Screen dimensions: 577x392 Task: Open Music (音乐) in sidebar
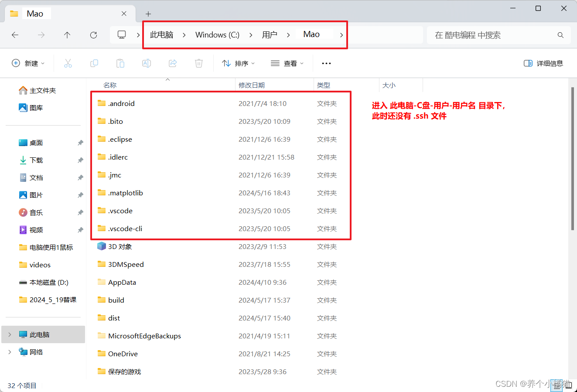point(31,212)
